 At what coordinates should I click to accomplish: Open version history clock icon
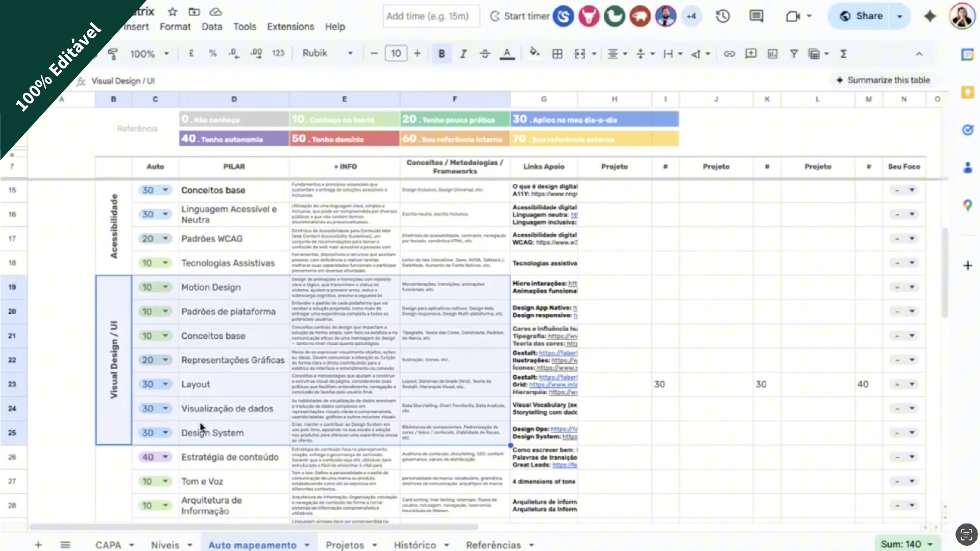tap(722, 16)
